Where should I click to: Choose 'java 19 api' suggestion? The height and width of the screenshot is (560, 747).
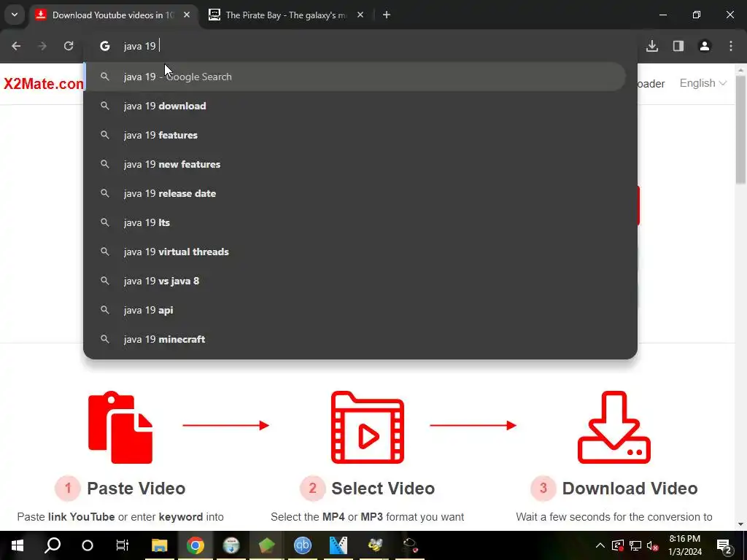[355, 310]
